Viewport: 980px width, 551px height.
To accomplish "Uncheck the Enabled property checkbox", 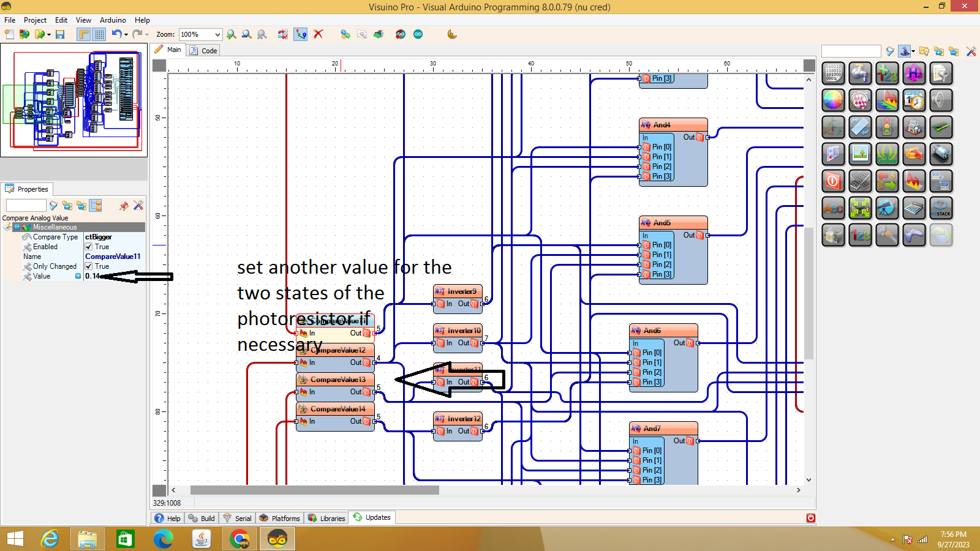I will pyautogui.click(x=89, y=247).
